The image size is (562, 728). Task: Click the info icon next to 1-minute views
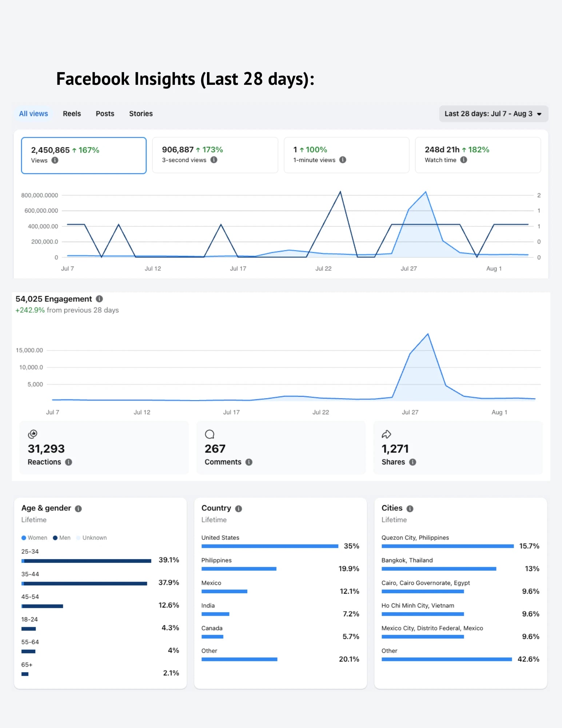point(343,160)
